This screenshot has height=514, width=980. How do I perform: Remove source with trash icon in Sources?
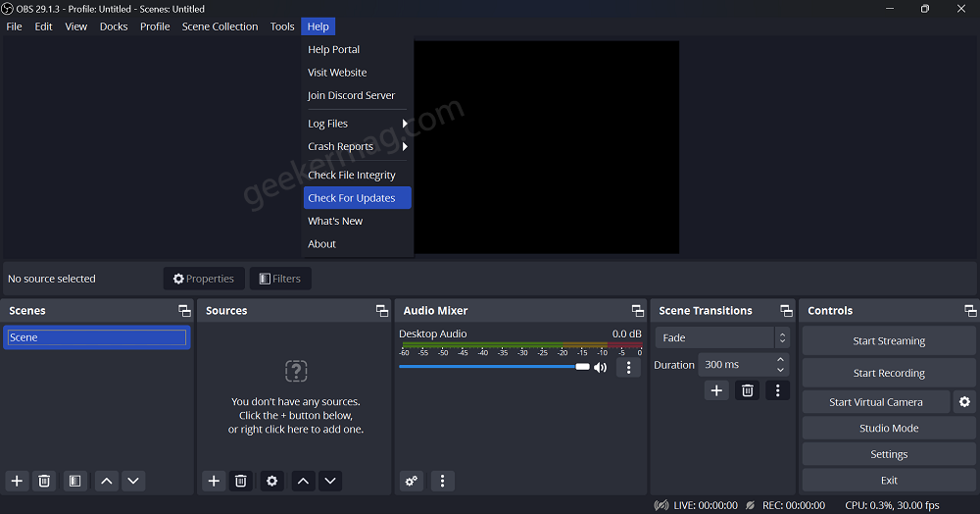point(241,481)
